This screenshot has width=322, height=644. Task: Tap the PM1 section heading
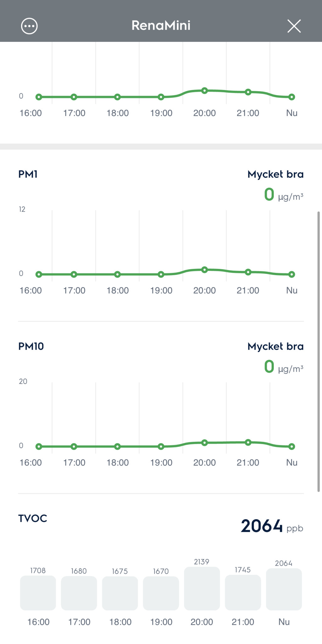pyautogui.click(x=28, y=174)
